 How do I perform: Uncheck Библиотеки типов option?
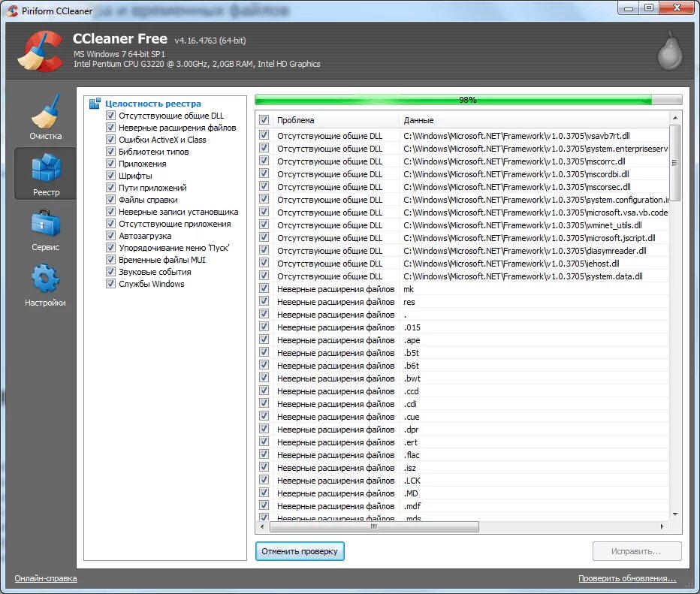pos(110,152)
